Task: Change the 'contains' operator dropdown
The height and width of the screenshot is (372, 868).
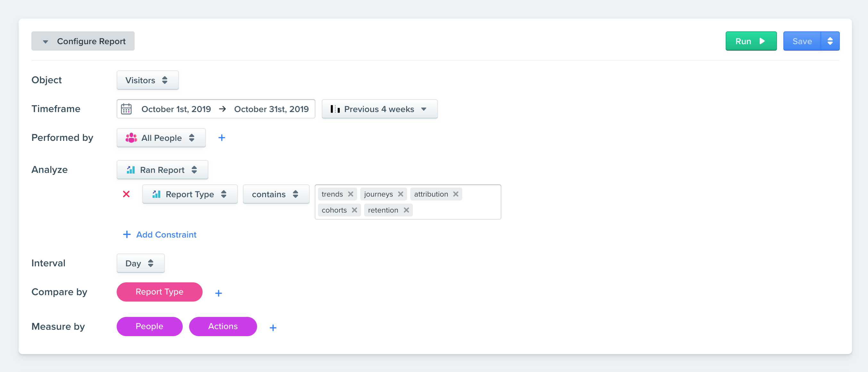Action: 276,194
